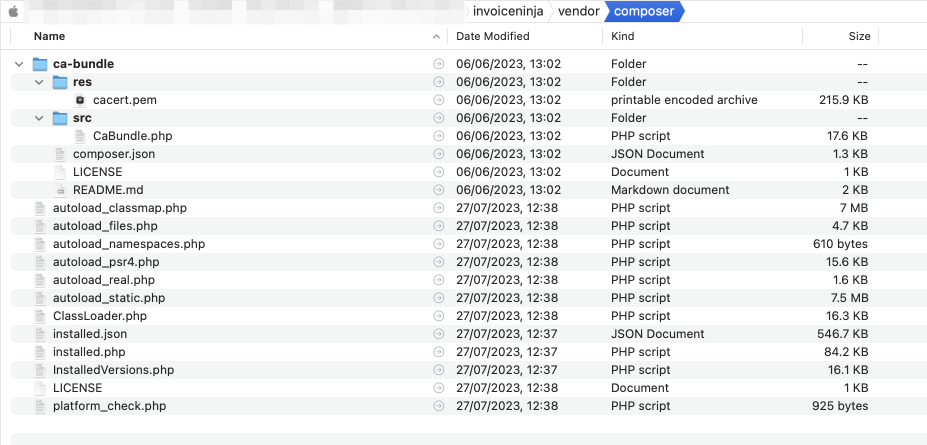The width and height of the screenshot is (927, 445).
Task: Collapse the ca-bundle folder
Action: (x=20, y=64)
